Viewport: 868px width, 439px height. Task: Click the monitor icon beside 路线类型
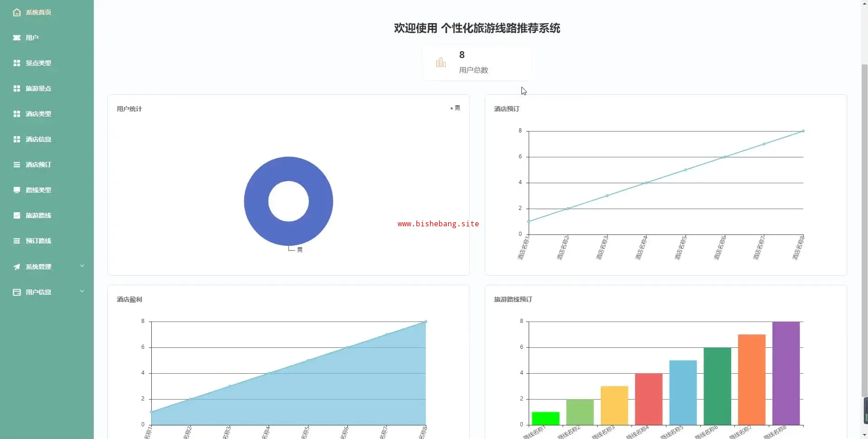pos(17,190)
